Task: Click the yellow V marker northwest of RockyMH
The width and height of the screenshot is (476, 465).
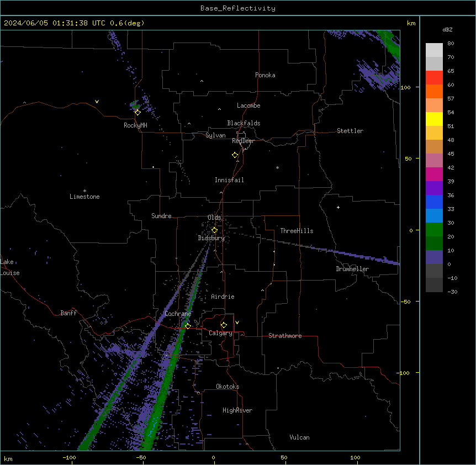Action: coord(97,102)
